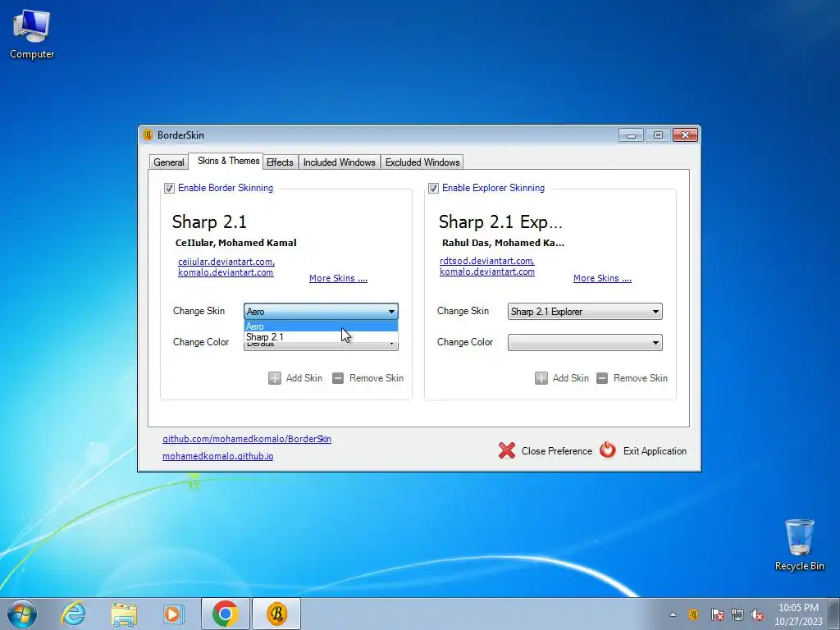Click the network tray icon
The width and height of the screenshot is (840, 630).
tap(737, 614)
